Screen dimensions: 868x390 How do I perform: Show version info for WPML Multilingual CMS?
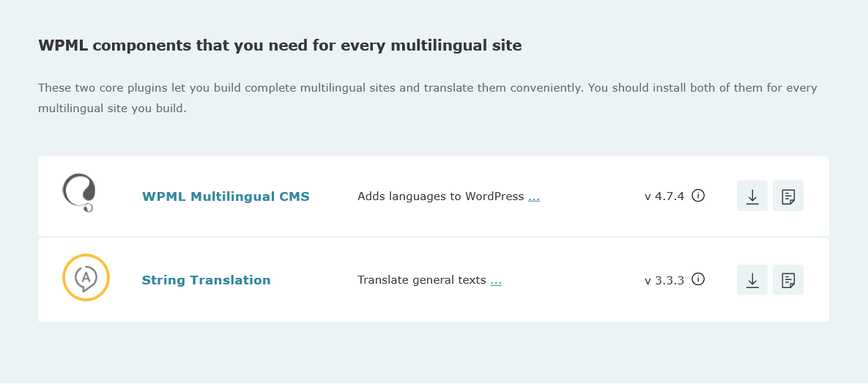click(x=699, y=196)
